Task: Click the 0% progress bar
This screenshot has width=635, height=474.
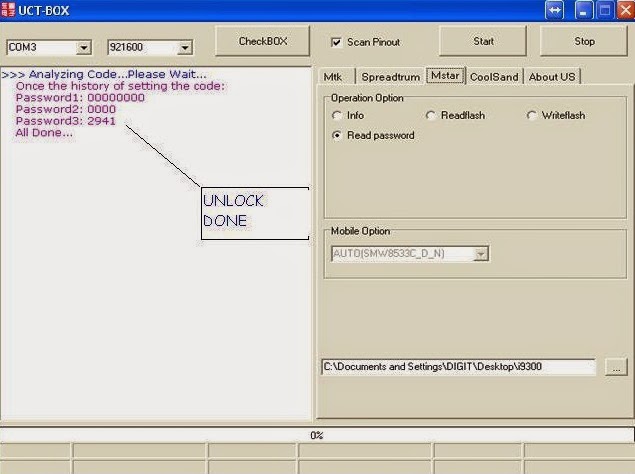Action: point(317,435)
